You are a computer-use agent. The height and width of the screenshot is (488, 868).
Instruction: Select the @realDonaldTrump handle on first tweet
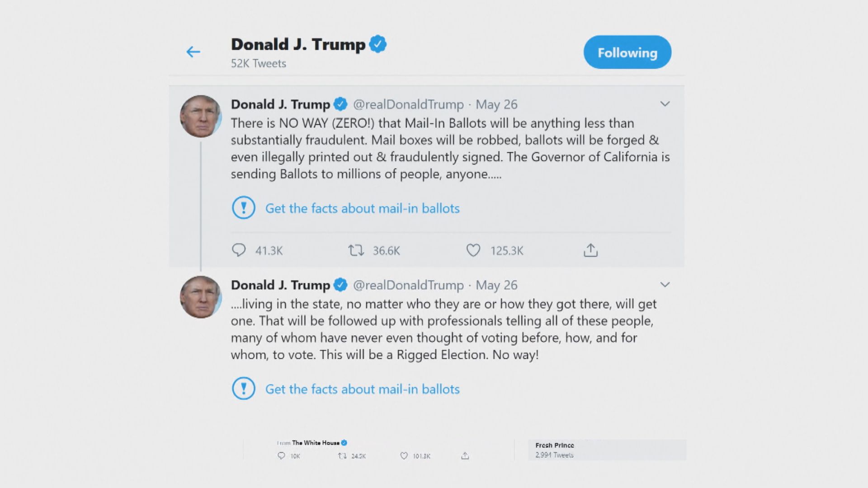[407, 104]
